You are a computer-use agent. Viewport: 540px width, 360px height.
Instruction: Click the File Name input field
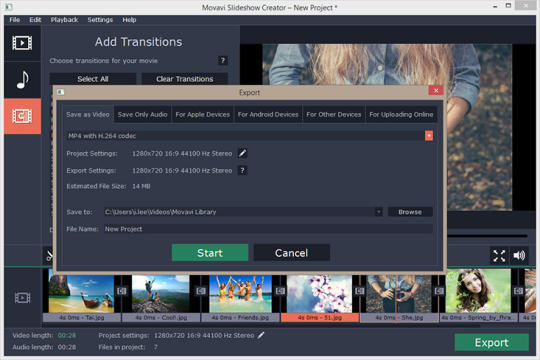(268, 229)
